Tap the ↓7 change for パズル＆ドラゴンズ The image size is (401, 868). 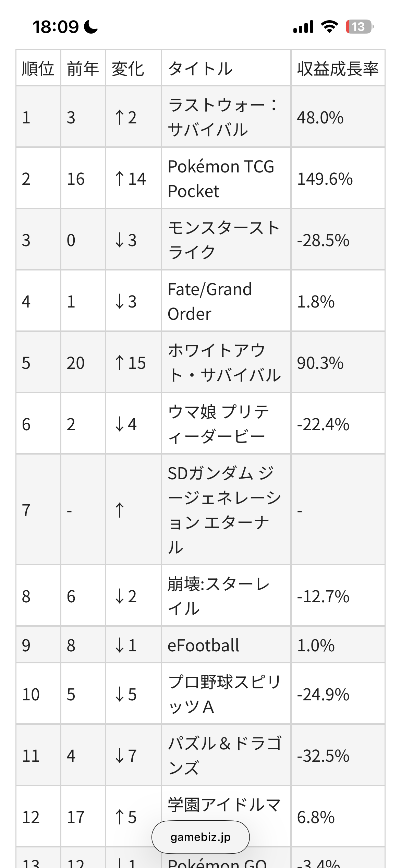click(126, 755)
